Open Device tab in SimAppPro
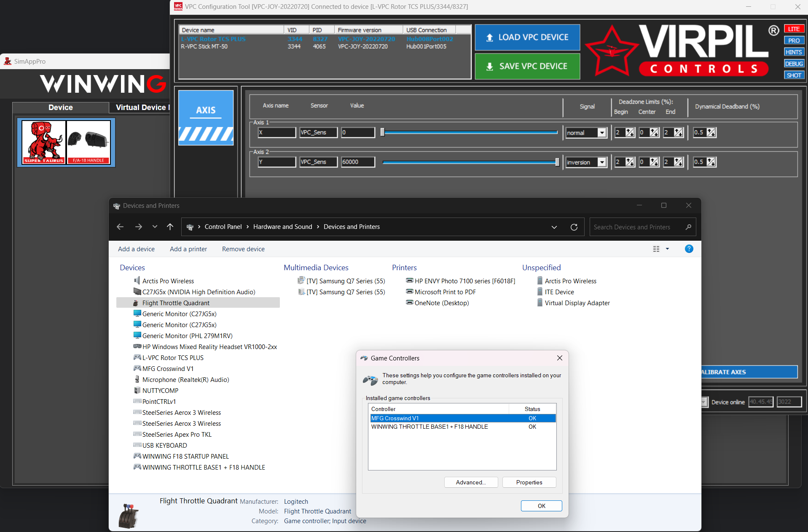 point(61,107)
